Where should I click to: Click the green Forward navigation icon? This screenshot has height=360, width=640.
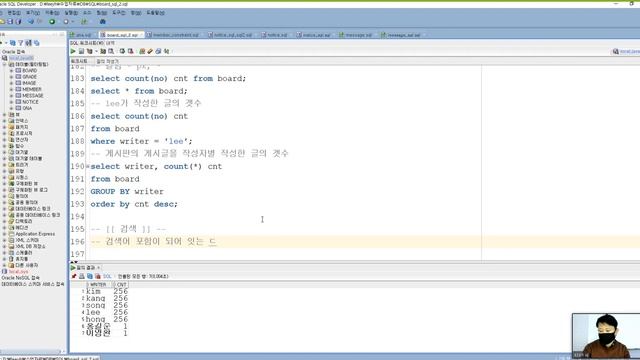click(52, 22)
